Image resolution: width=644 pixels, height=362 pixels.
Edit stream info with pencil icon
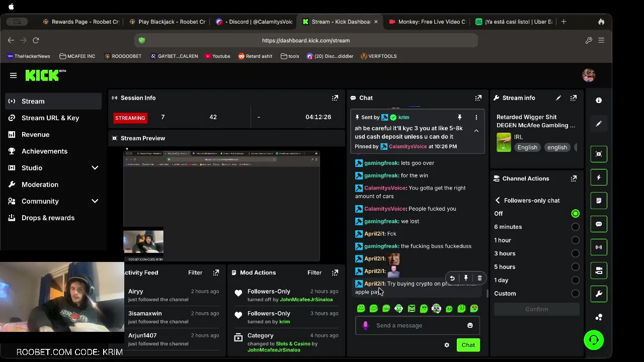point(558,98)
